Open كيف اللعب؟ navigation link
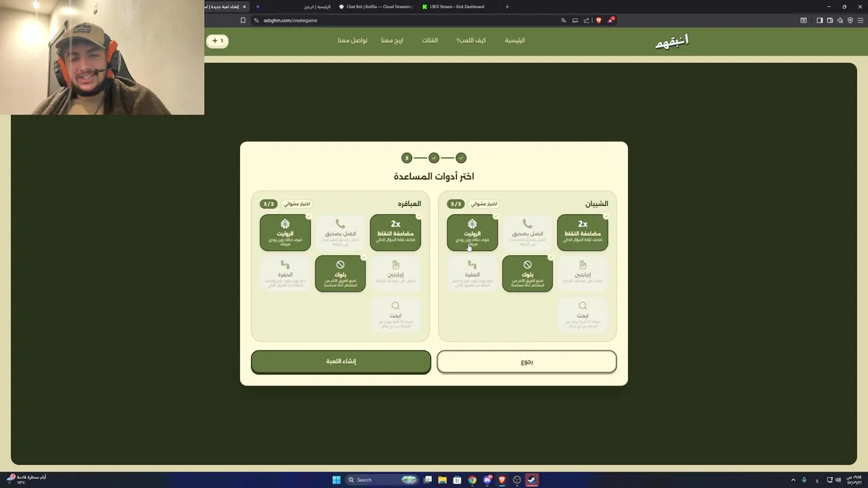This screenshot has width=868, height=488. pos(471,41)
